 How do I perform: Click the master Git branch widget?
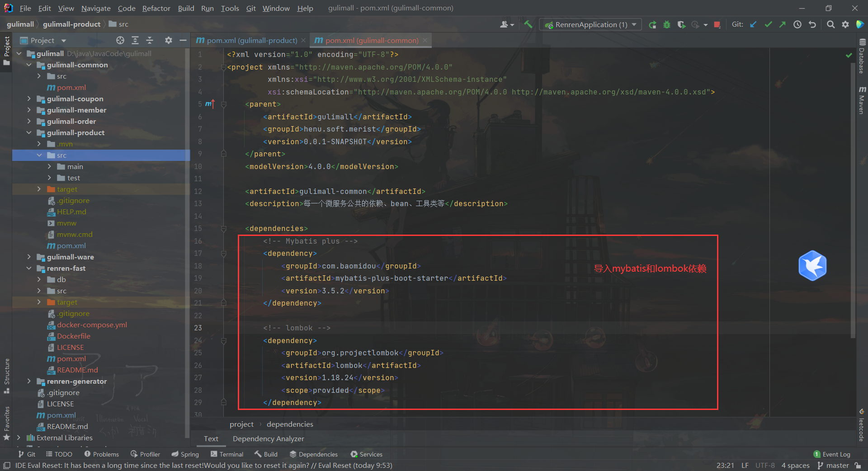pyautogui.click(x=833, y=465)
